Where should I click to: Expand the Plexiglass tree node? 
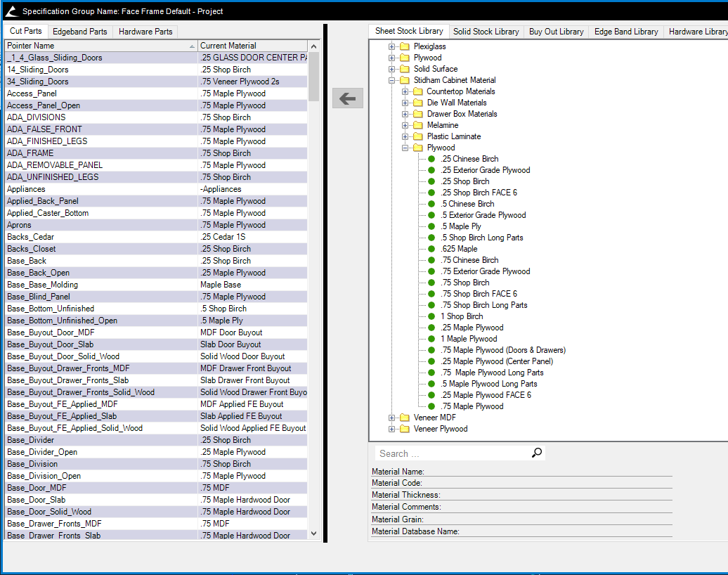pyautogui.click(x=391, y=46)
